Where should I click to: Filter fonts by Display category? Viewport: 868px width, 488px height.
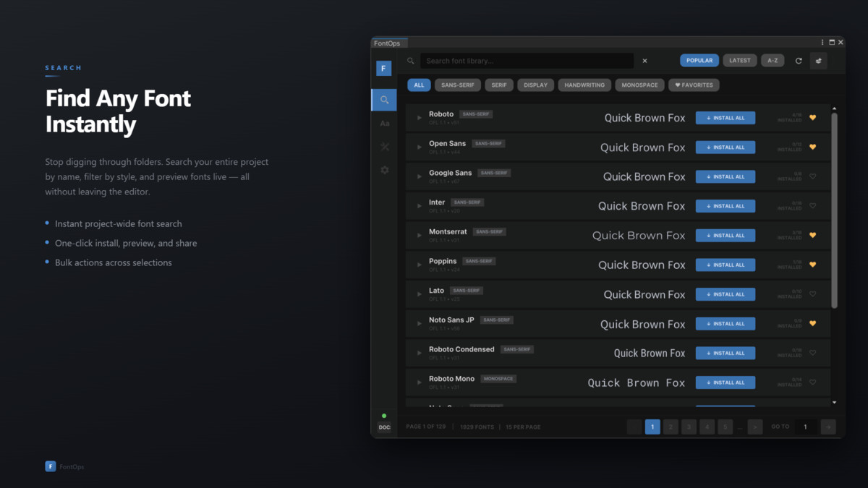pyautogui.click(x=535, y=85)
